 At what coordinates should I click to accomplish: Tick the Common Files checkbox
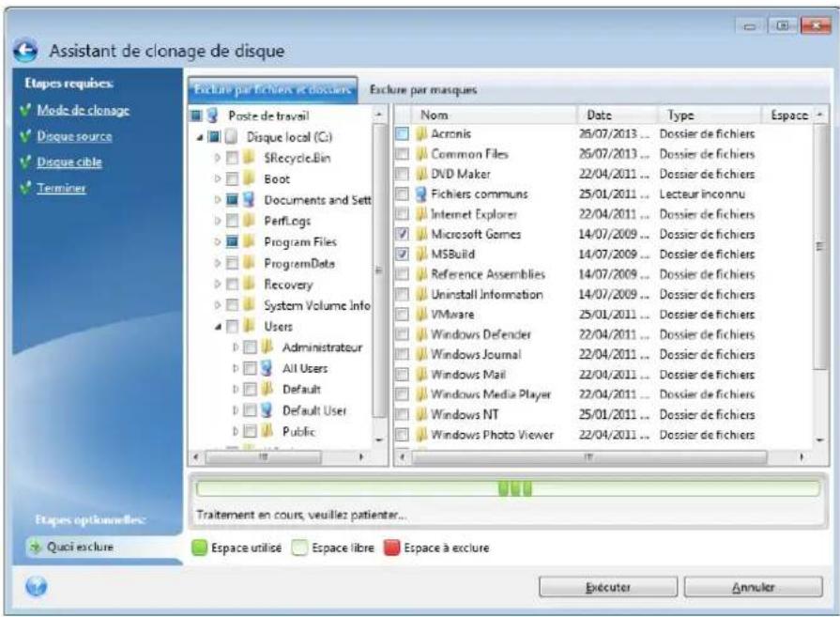point(402,154)
